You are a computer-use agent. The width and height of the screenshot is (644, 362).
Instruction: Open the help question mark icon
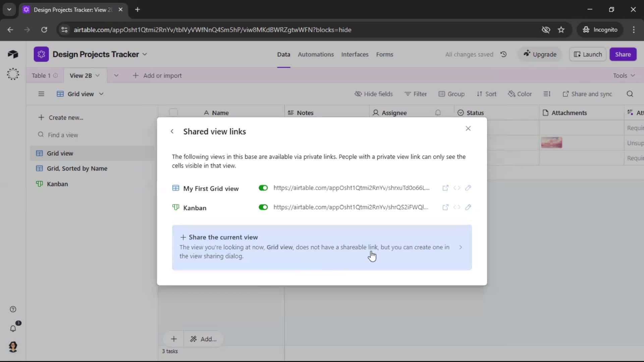pyautogui.click(x=13, y=309)
